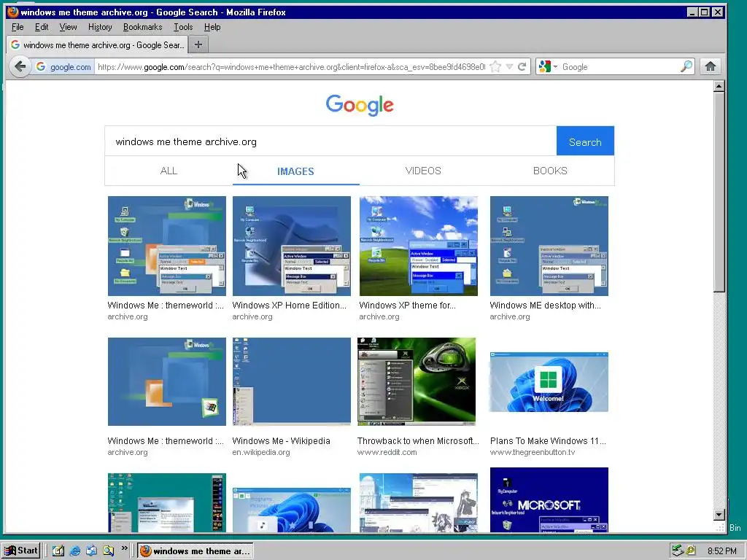Open the View menu

[68, 27]
